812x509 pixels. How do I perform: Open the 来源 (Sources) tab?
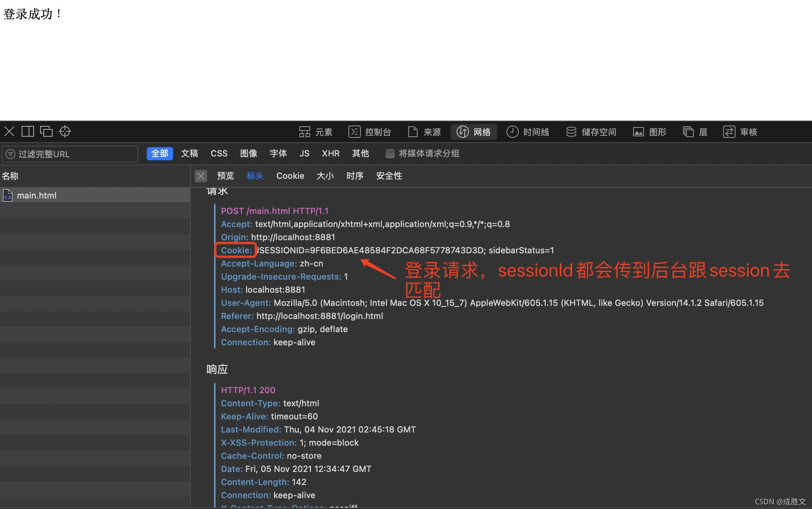click(424, 132)
